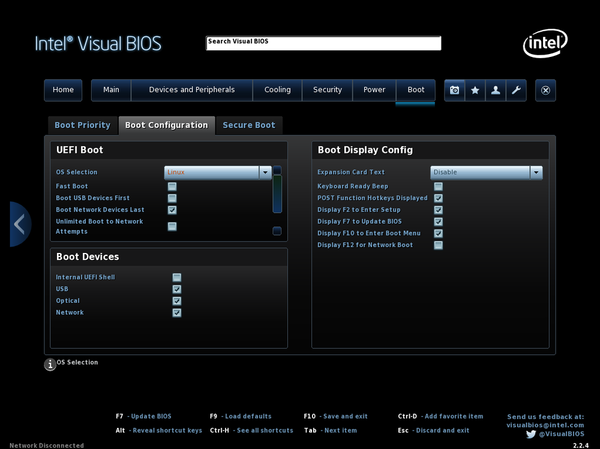
Task: Click the UEFI Boot section header
Action: [x=80, y=150]
